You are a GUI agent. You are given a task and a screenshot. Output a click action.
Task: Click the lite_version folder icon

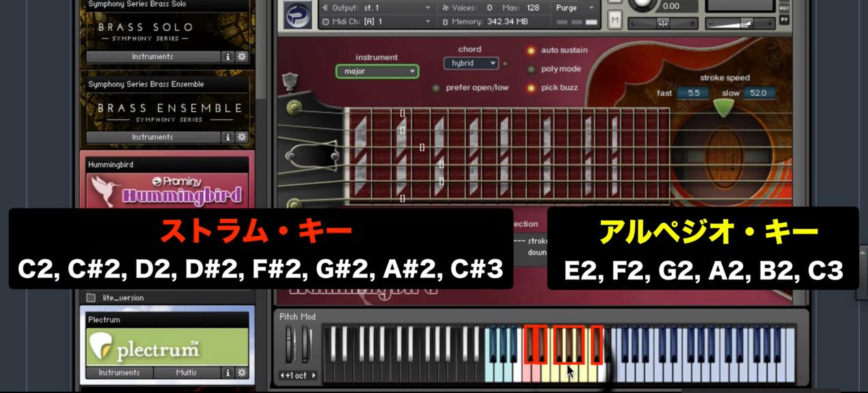pyautogui.click(x=90, y=298)
